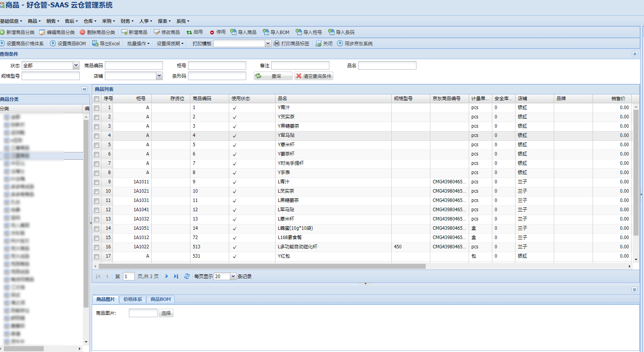Go to next page in pagination
This screenshot has width=644, height=352.
tap(167, 277)
